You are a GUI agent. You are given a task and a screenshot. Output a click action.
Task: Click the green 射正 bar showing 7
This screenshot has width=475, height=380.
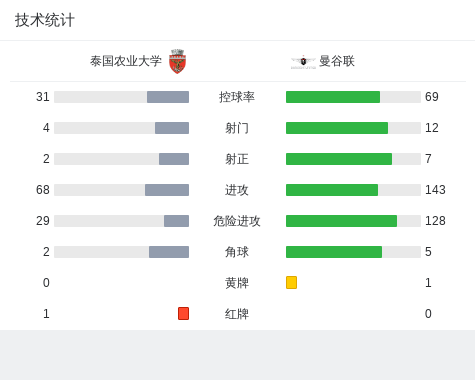[x=339, y=159]
